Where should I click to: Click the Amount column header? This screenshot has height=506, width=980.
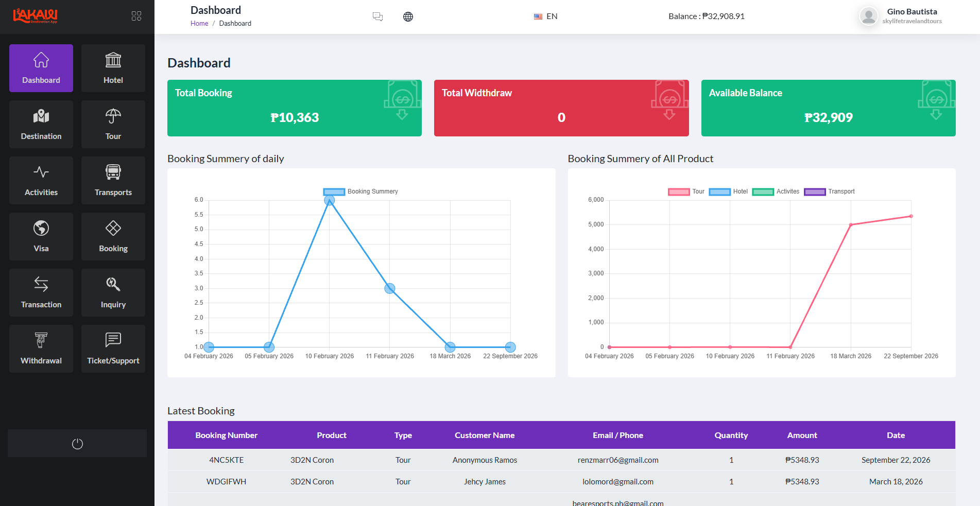click(x=802, y=435)
